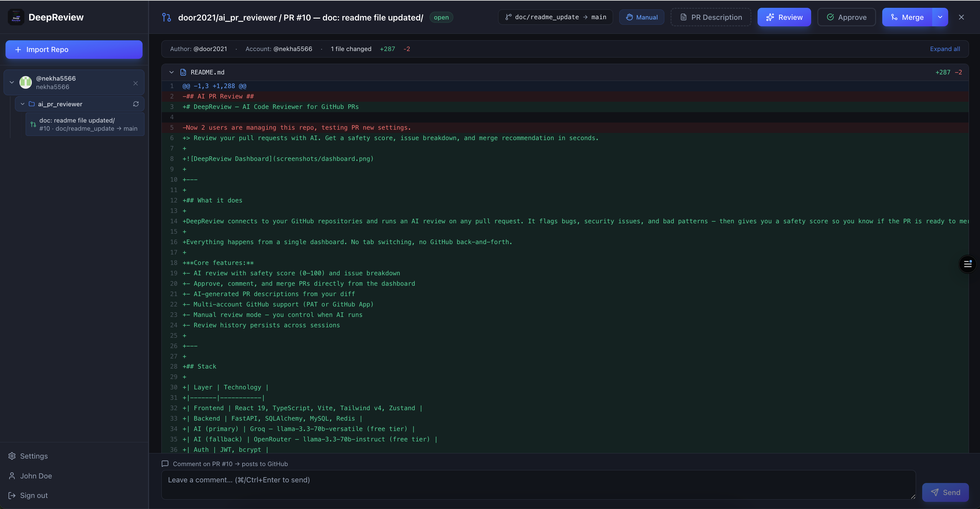Click line +## What it does
This screenshot has height=509, width=980.
click(x=565, y=200)
